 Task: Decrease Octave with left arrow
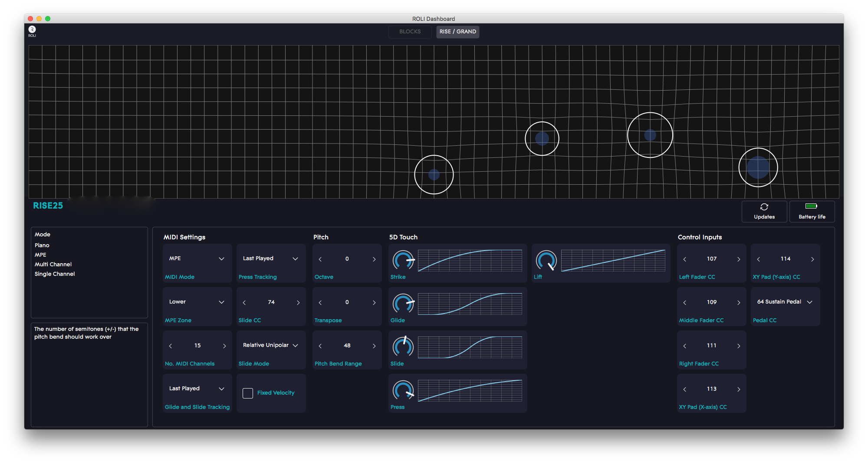pos(320,259)
